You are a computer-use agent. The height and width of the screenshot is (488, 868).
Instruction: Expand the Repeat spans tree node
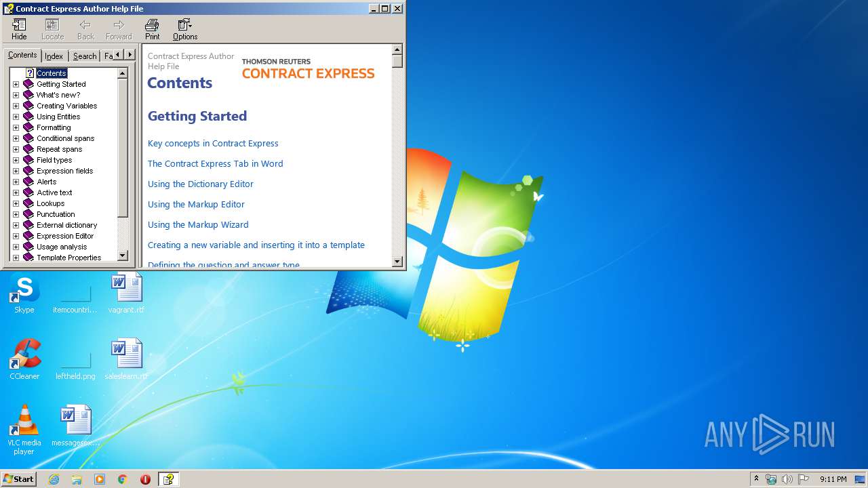click(16, 149)
